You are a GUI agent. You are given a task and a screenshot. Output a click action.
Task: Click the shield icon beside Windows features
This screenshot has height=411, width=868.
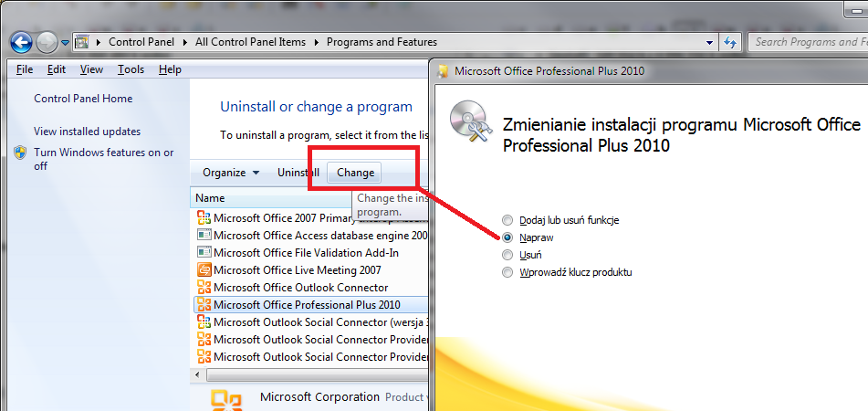click(20, 153)
